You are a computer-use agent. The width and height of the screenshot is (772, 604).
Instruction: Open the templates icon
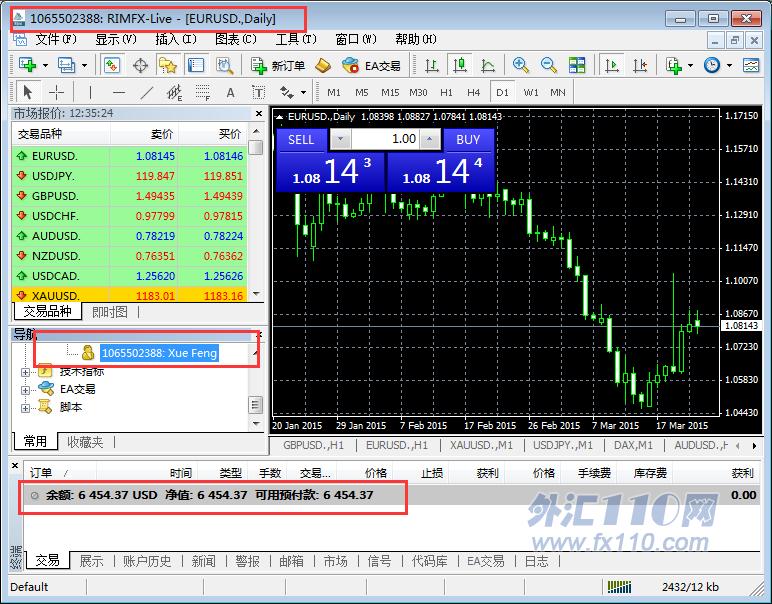tap(751, 65)
